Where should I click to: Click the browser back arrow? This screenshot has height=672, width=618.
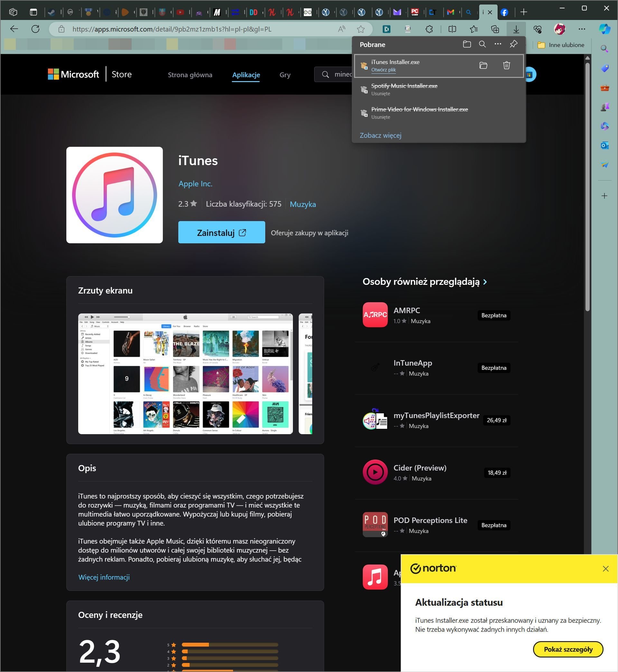pyautogui.click(x=14, y=29)
